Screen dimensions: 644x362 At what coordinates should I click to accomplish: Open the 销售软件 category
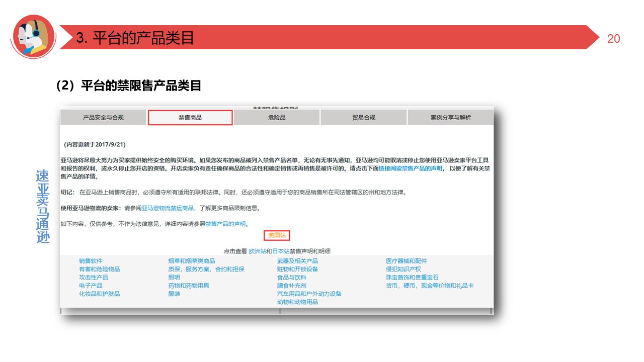91,261
